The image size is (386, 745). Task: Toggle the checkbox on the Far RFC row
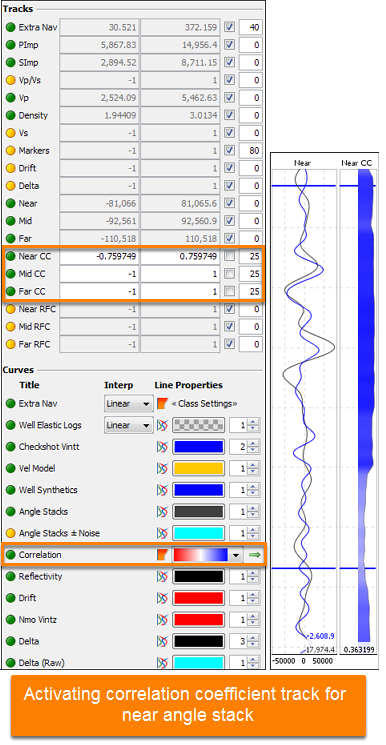pos(230,344)
